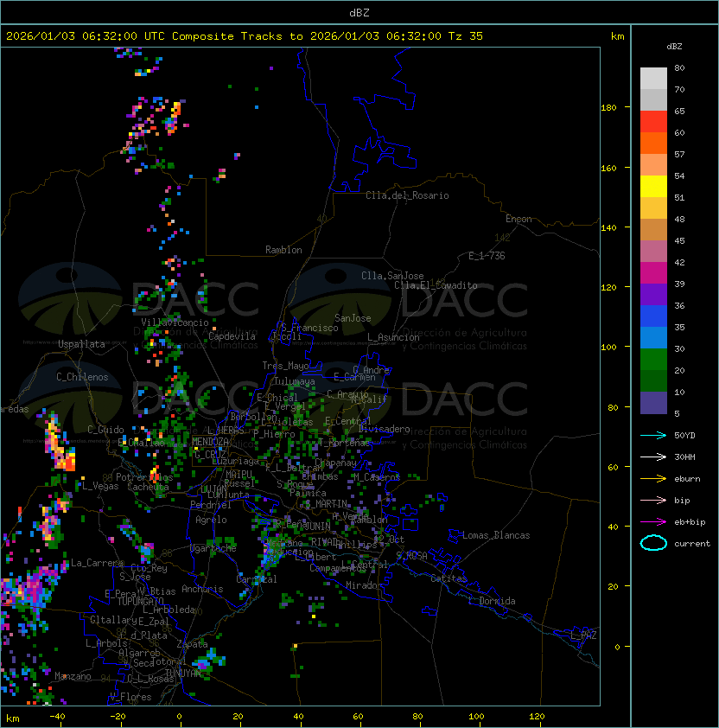Select the 'La_Carrera' map label
The image size is (719, 728).
[98, 563]
